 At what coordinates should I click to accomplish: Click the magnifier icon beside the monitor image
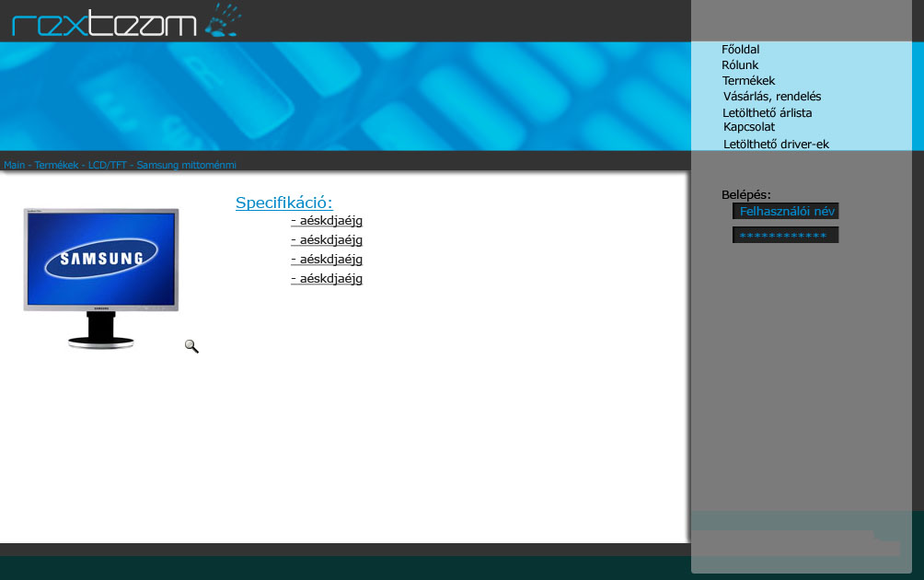coord(191,346)
